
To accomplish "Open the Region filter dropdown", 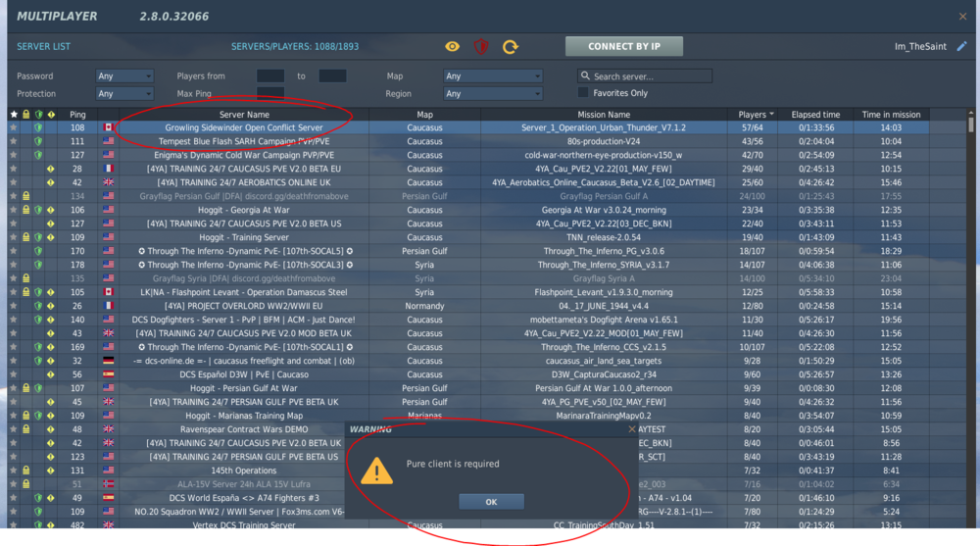I will [493, 94].
